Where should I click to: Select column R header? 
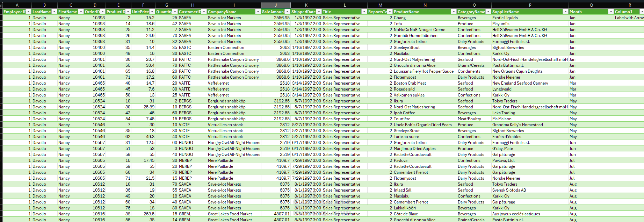click(x=629, y=5)
